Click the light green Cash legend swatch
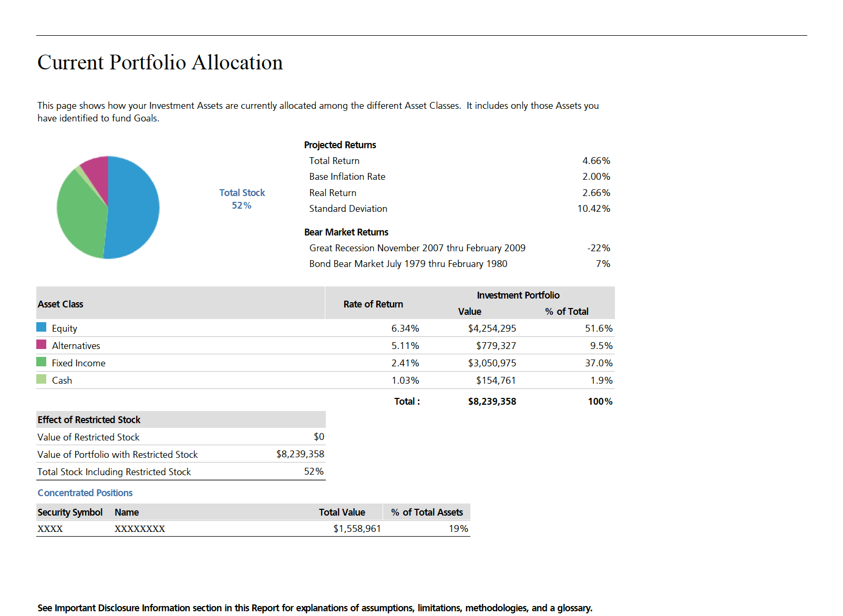Image resolution: width=843 pixels, height=616 pixels. (41, 379)
